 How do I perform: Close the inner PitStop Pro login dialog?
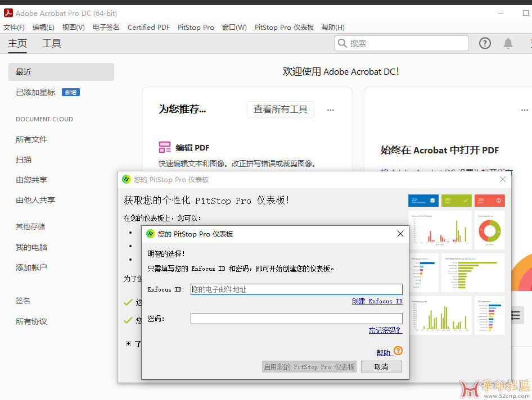pyautogui.click(x=400, y=234)
